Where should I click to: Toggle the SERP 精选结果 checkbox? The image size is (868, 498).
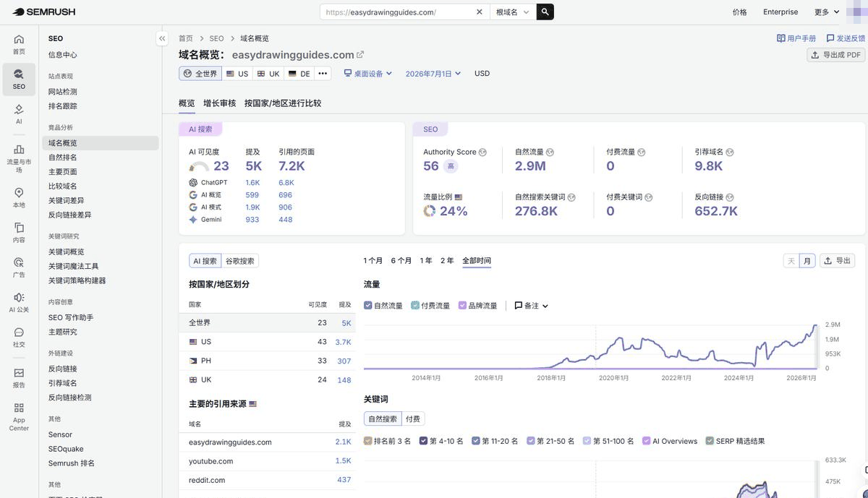[x=710, y=441]
